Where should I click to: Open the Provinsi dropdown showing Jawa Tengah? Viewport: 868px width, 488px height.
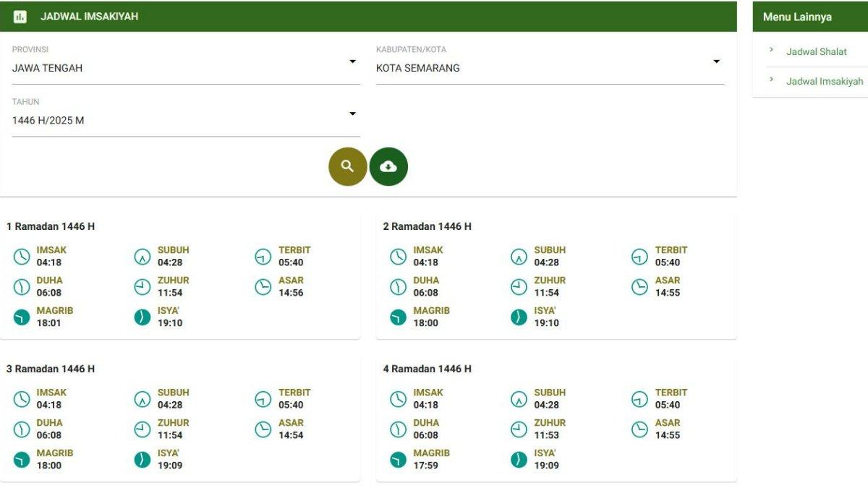point(185,68)
